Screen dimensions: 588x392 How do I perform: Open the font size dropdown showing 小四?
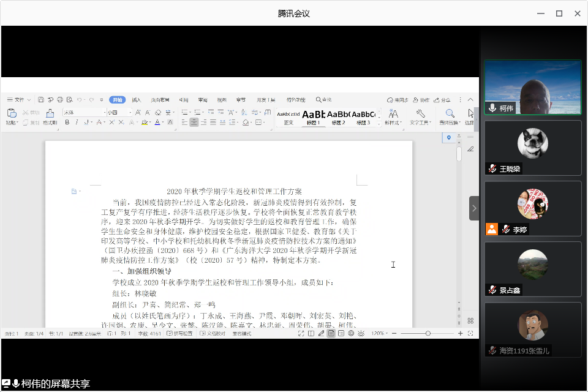(119, 113)
